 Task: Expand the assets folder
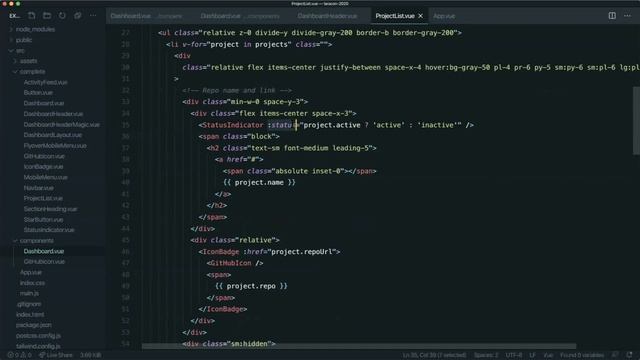28,61
